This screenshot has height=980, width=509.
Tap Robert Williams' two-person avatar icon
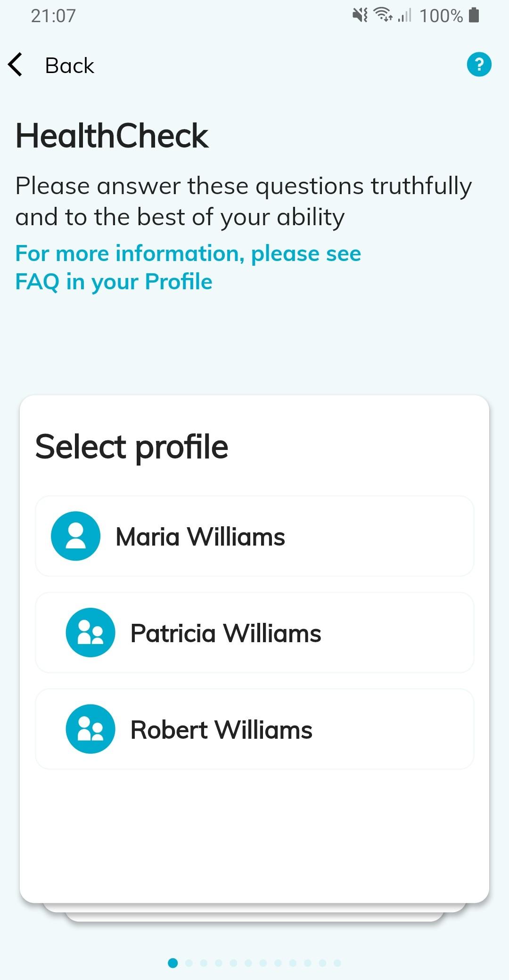tap(90, 729)
